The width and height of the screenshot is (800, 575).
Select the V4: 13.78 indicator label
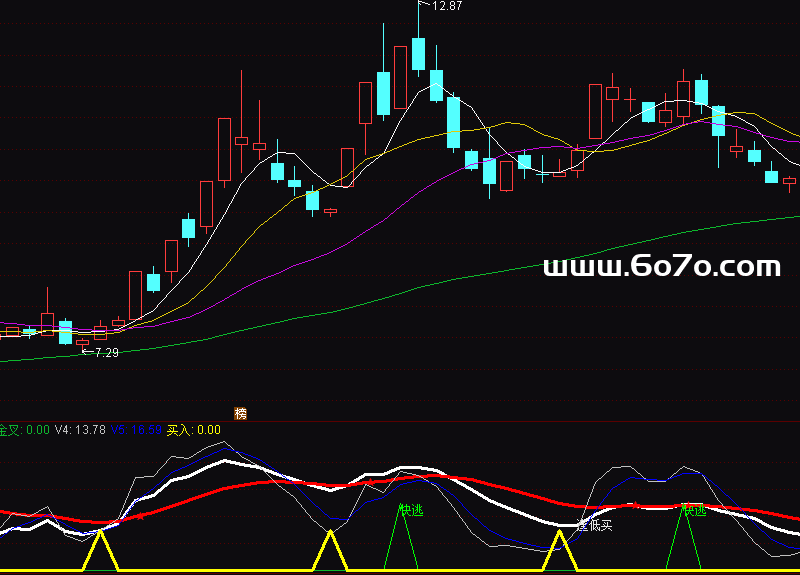80,430
